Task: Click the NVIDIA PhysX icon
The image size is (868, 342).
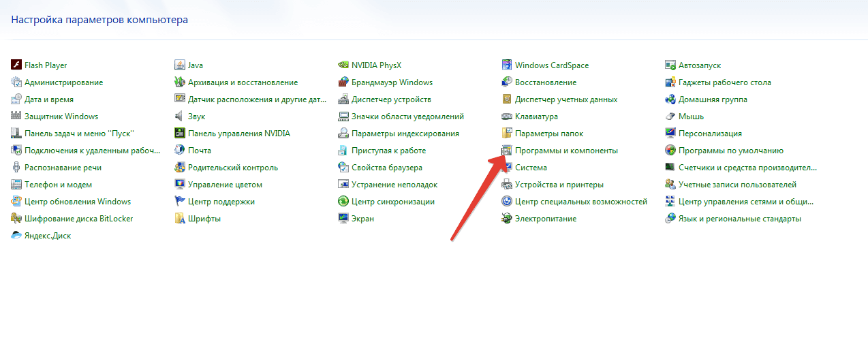Action: [343, 65]
